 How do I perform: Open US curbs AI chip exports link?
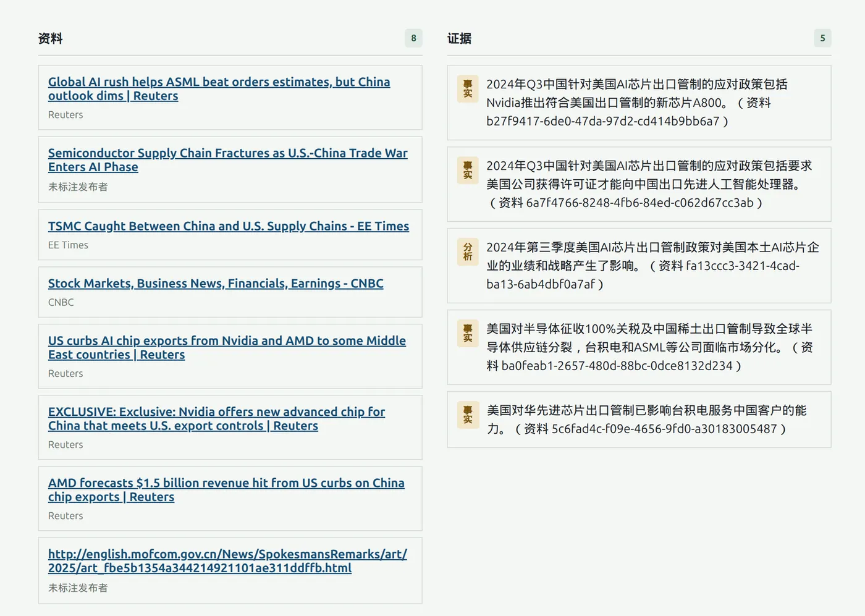(x=227, y=348)
